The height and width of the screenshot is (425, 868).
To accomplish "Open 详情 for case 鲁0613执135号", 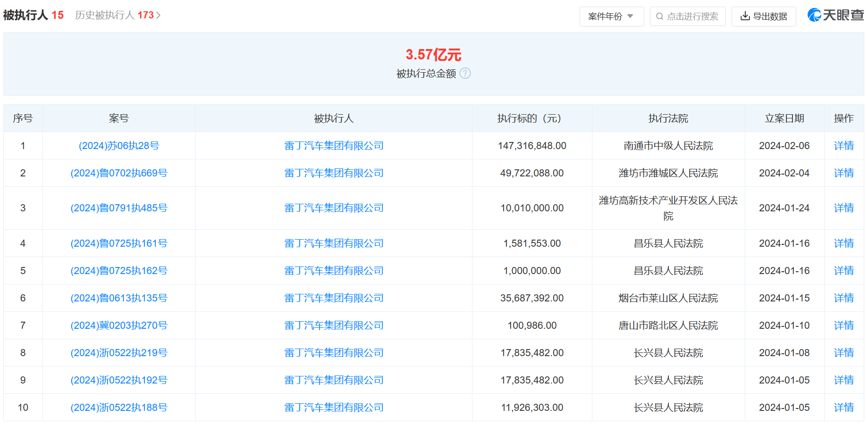I will [843, 298].
